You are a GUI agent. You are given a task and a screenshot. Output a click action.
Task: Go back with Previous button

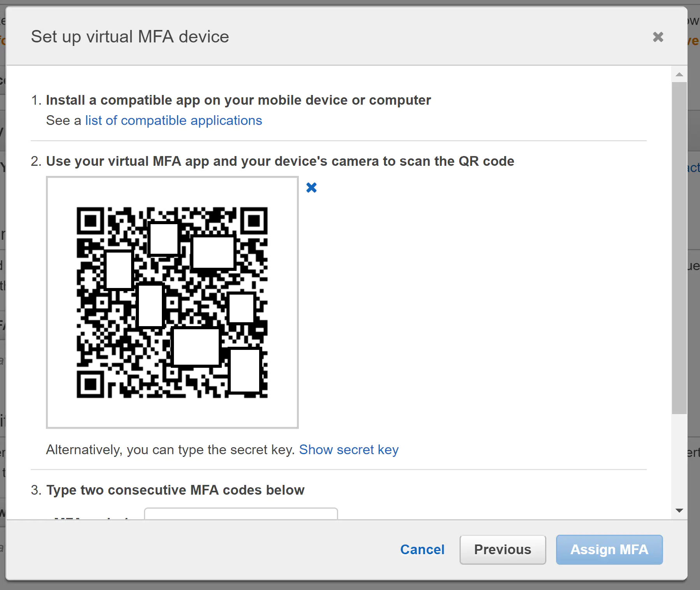coord(503,550)
